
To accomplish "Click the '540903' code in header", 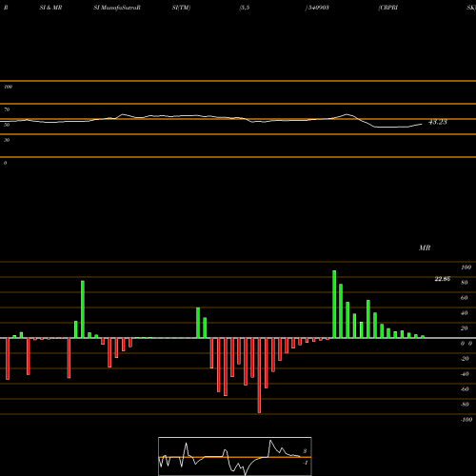I will 318,8.
